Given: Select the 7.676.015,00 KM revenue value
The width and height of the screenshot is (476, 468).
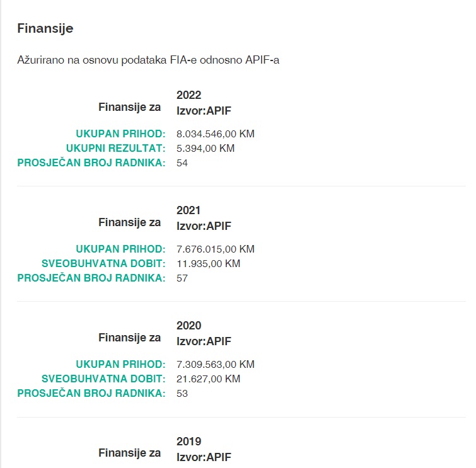Looking at the screenshot, I should pos(216,249).
